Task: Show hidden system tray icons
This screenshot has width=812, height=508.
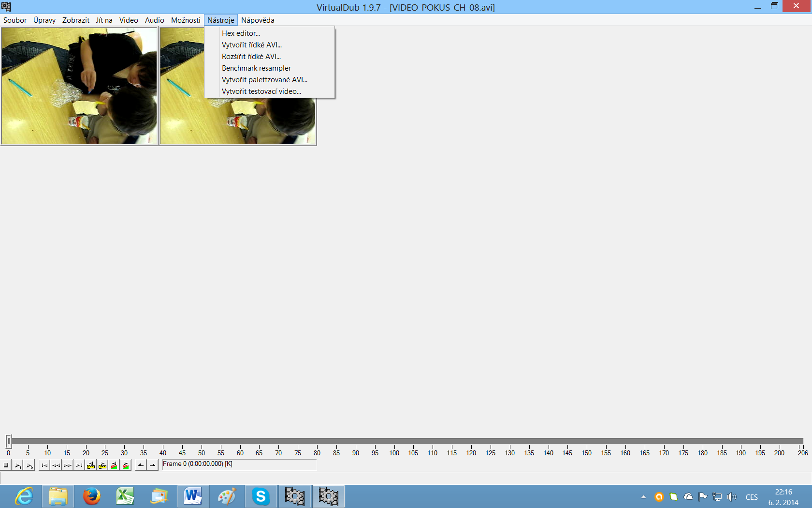Action: coord(643,497)
